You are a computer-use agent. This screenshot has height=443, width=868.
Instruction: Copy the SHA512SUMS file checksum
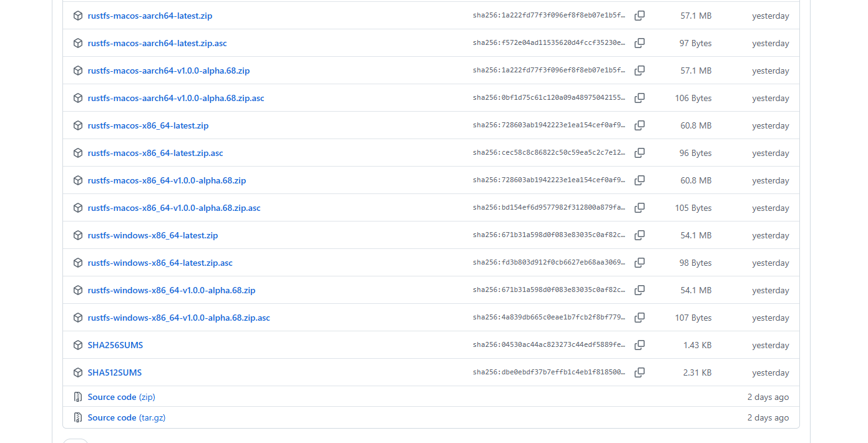pos(640,372)
